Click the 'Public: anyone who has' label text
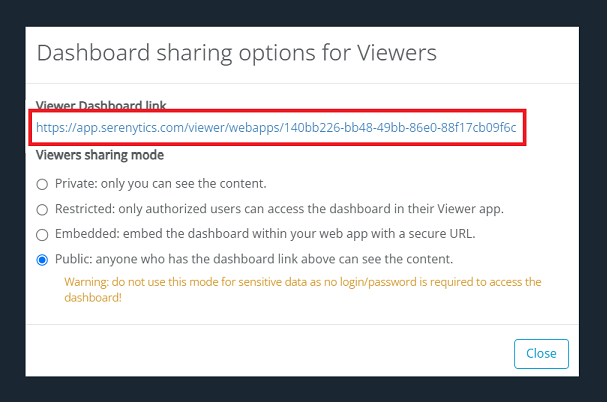607x402 pixels. 254,259
